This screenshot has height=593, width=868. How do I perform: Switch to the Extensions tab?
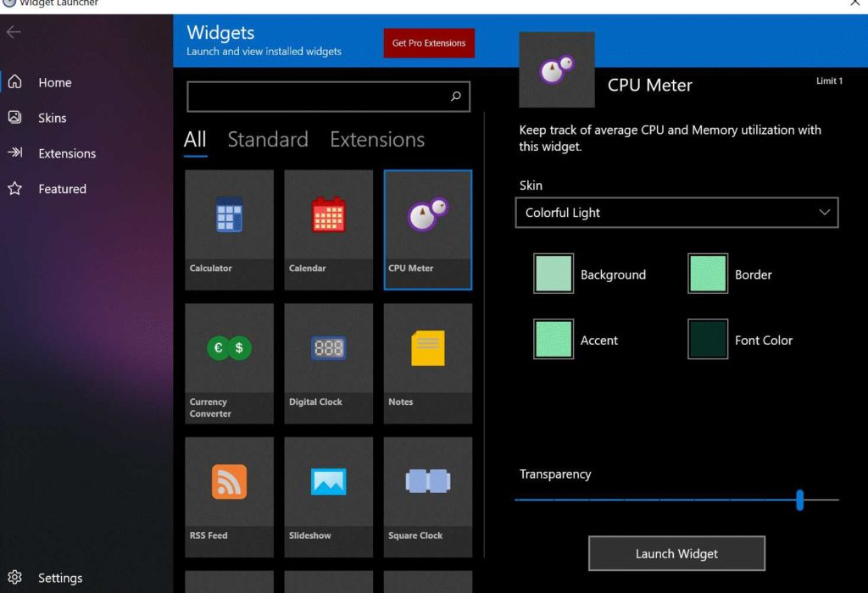(377, 140)
